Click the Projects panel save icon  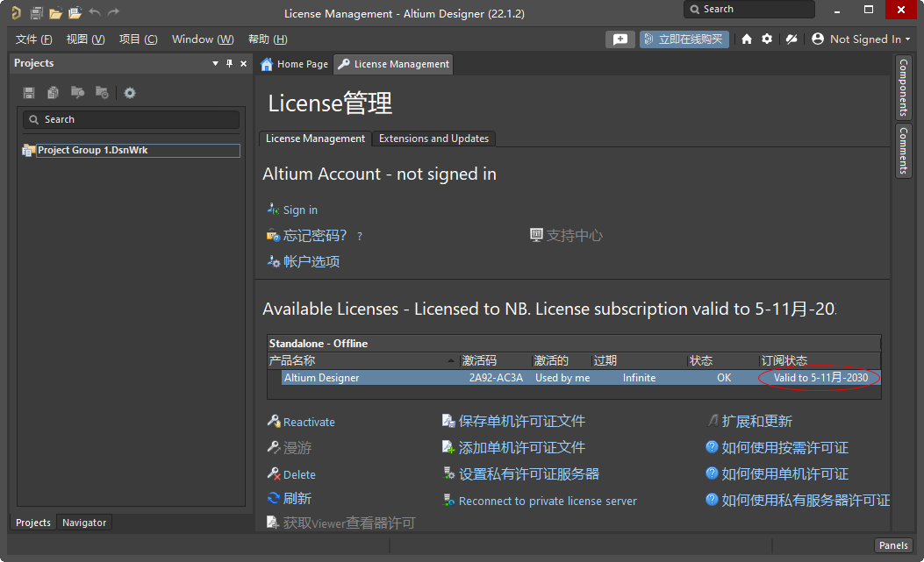click(x=29, y=92)
